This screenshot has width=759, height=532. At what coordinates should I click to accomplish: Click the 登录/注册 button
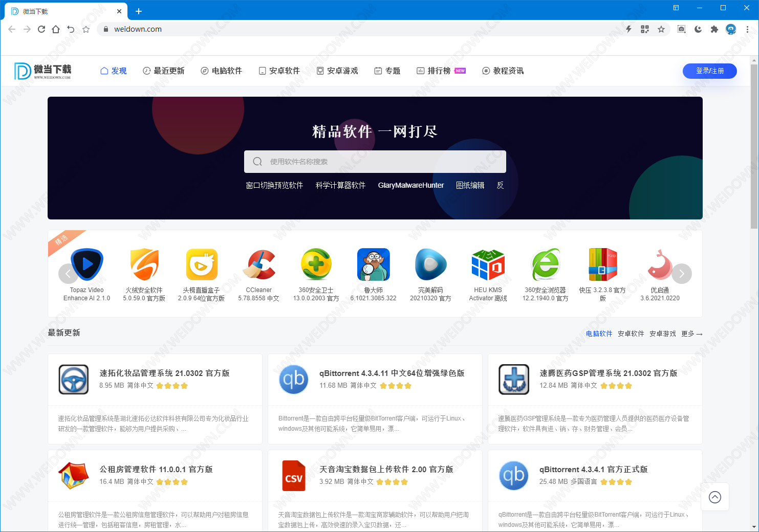709,71
